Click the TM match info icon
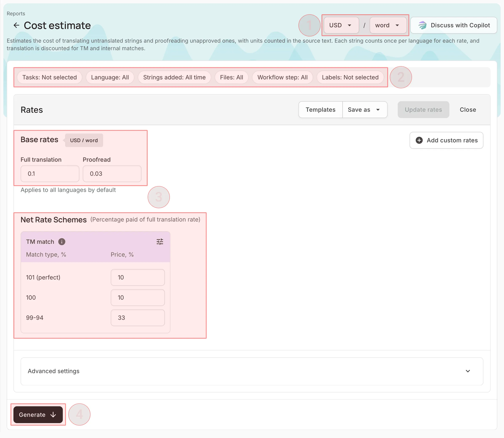Screen dimensions: 504x438 [62, 242]
